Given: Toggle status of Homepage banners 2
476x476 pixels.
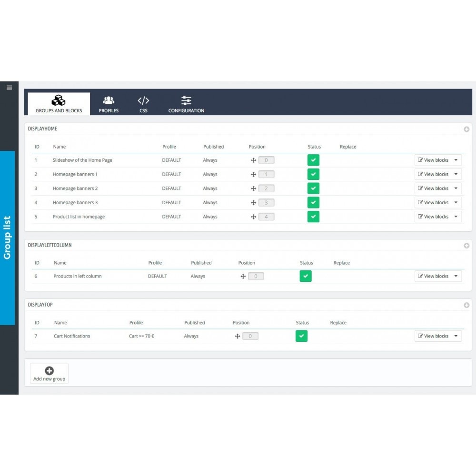Looking at the screenshot, I should pyautogui.click(x=313, y=188).
